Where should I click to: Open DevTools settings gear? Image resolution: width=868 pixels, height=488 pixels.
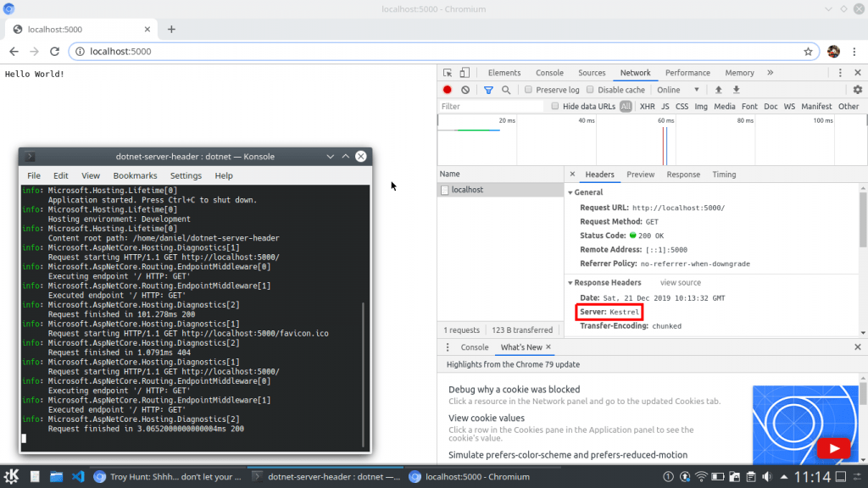click(858, 90)
